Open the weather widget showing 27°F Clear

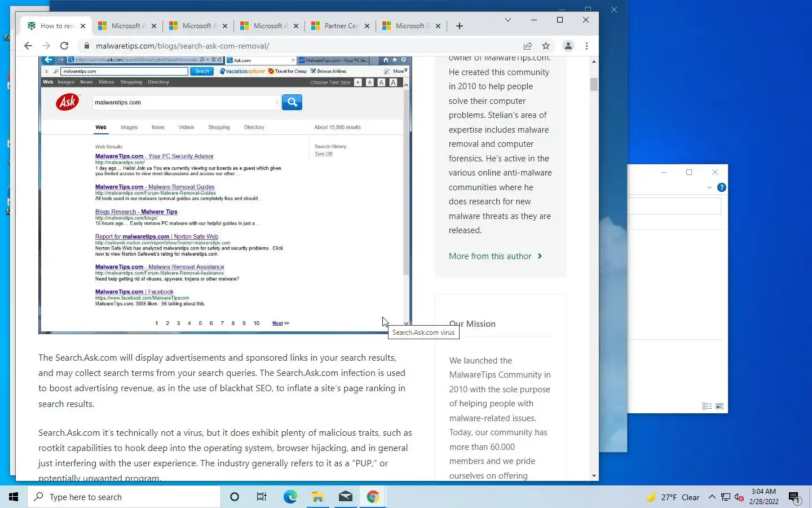click(x=673, y=497)
